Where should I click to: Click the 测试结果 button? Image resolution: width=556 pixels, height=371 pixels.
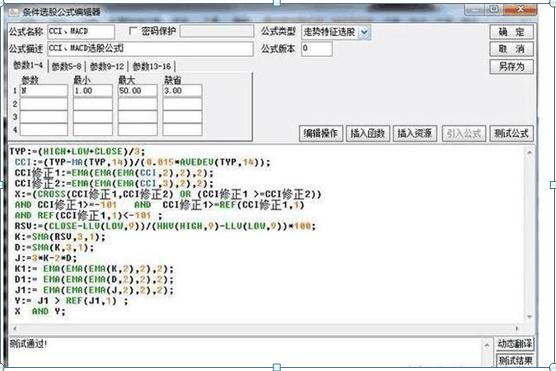click(x=515, y=360)
